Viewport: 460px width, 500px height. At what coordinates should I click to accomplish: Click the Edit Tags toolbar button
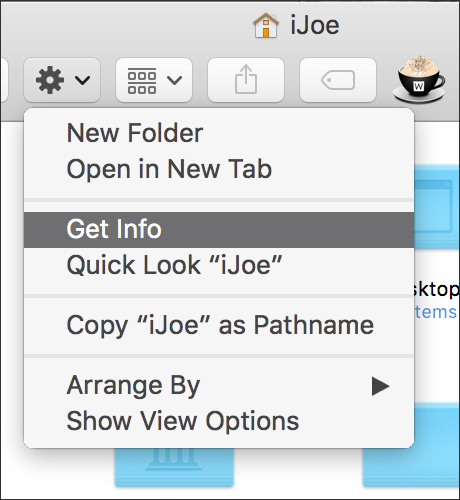[x=338, y=80]
